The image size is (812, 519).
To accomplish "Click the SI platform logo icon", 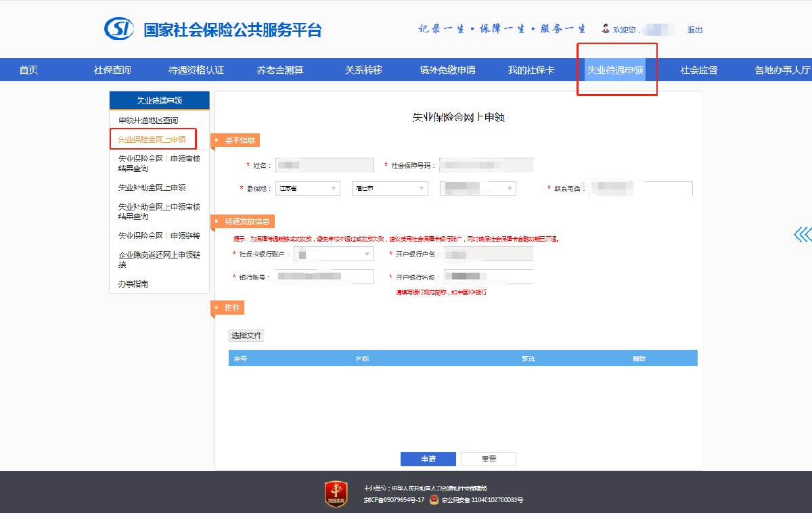I will pos(119,29).
